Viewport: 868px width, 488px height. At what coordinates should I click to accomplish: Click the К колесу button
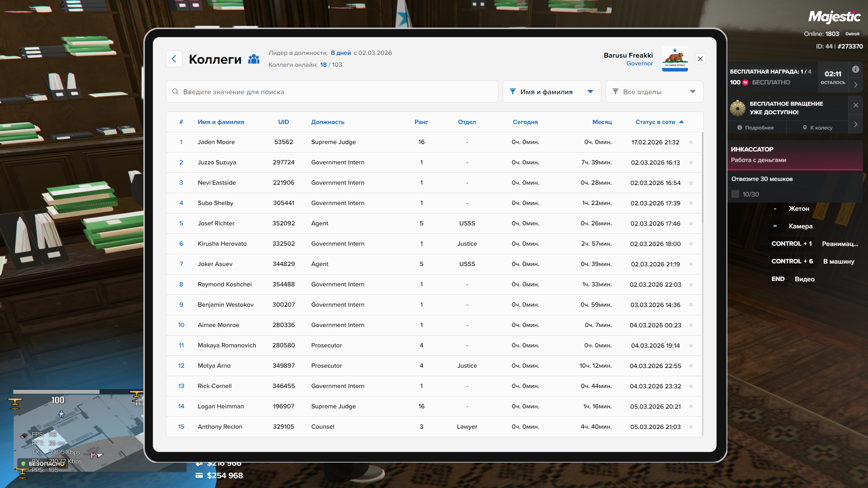point(817,128)
